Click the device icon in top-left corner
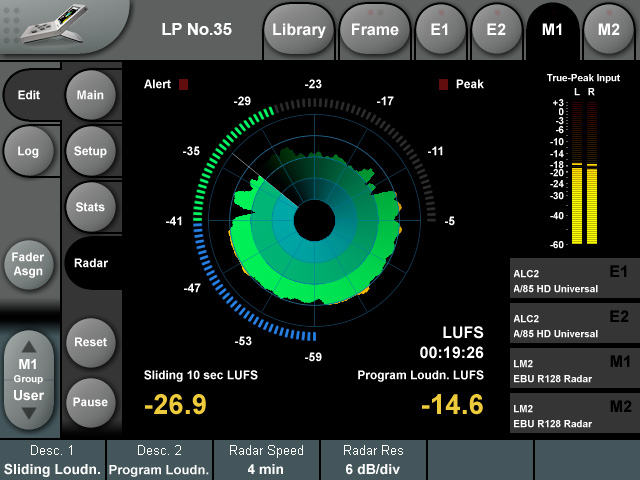This screenshot has height=480, width=640. (55, 24)
